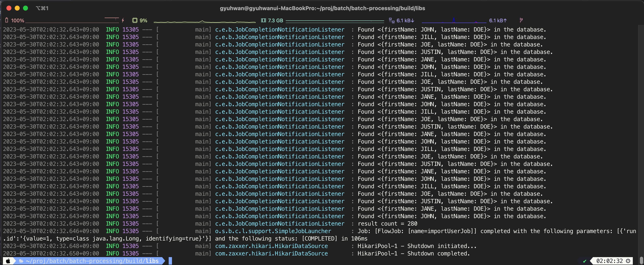
Task: Click the 'libs' directory in prompt path
Action: [152, 261]
